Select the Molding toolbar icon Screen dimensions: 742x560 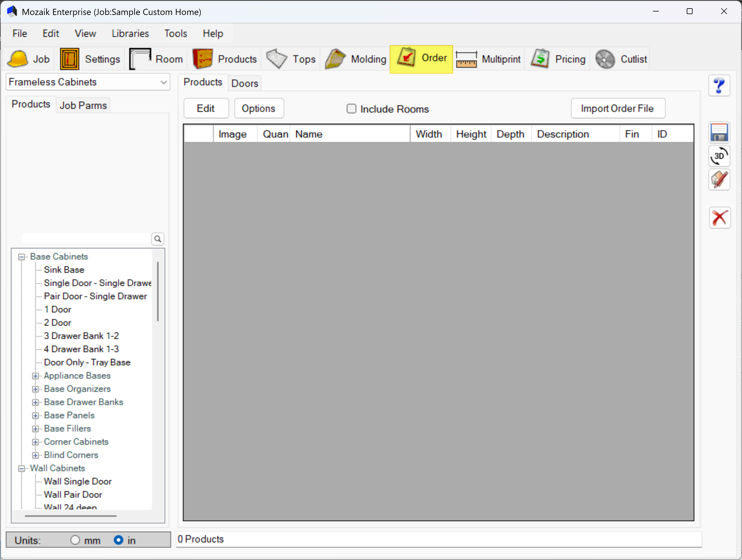tap(335, 59)
